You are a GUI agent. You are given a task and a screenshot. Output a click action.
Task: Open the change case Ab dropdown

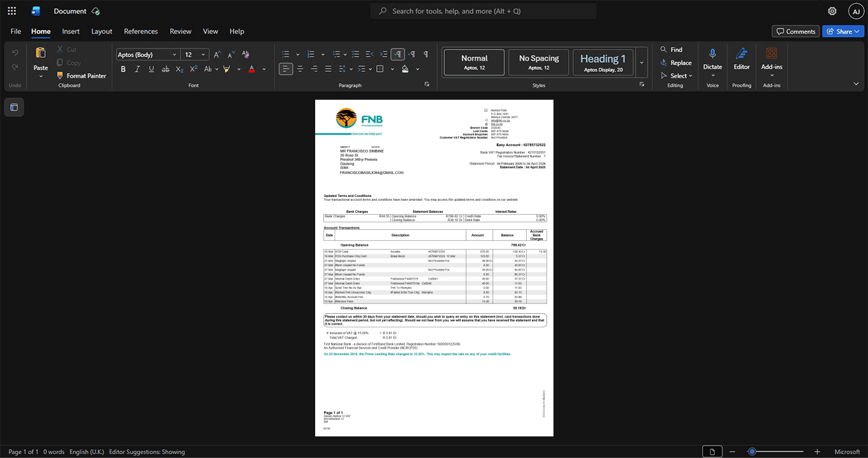[210, 69]
